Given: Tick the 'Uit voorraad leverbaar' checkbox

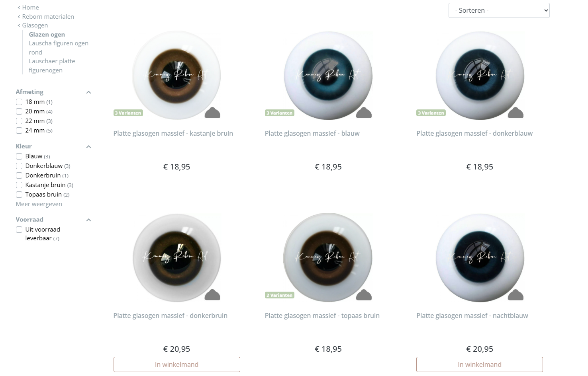Looking at the screenshot, I should click(x=19, y=230).
